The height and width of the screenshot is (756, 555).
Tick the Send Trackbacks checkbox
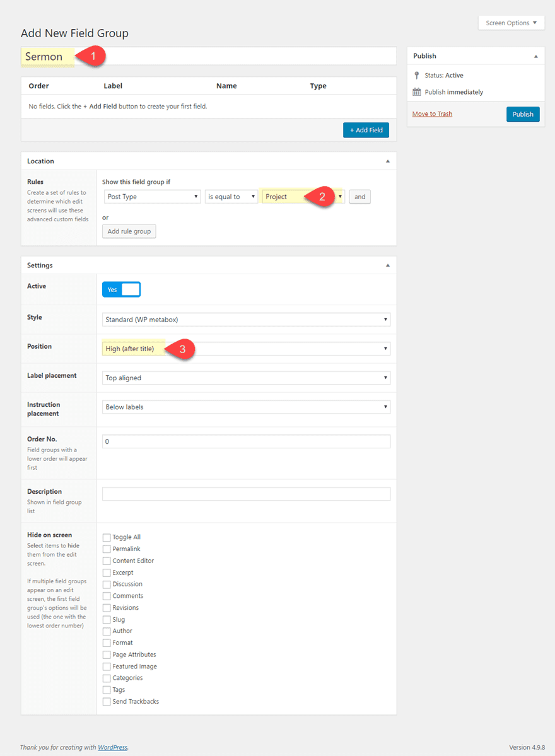(107, 701)
